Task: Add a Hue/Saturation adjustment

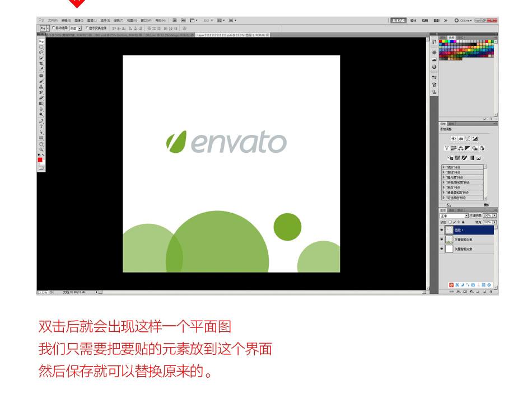Action: (454, 148)
